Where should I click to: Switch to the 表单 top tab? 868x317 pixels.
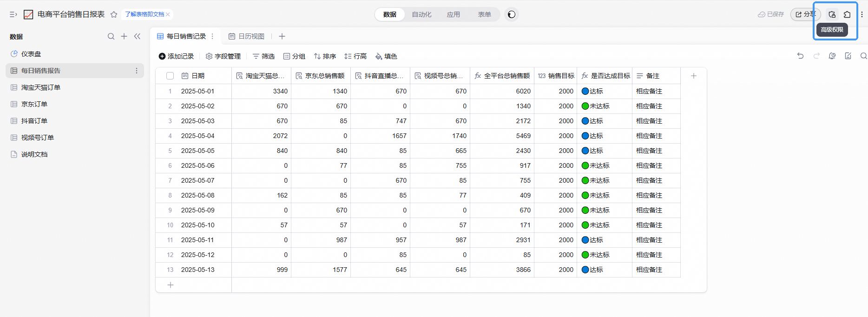[x=485, y=14]
